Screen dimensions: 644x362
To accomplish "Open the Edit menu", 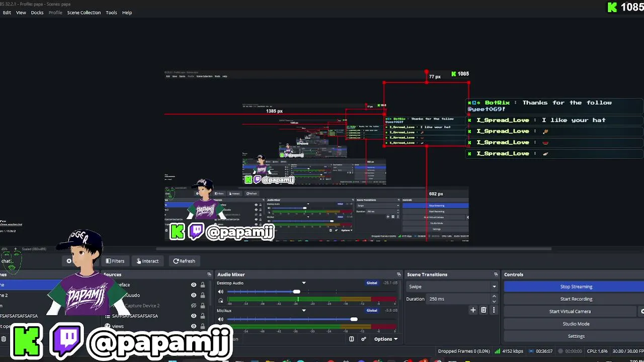I will pos(7,13).
